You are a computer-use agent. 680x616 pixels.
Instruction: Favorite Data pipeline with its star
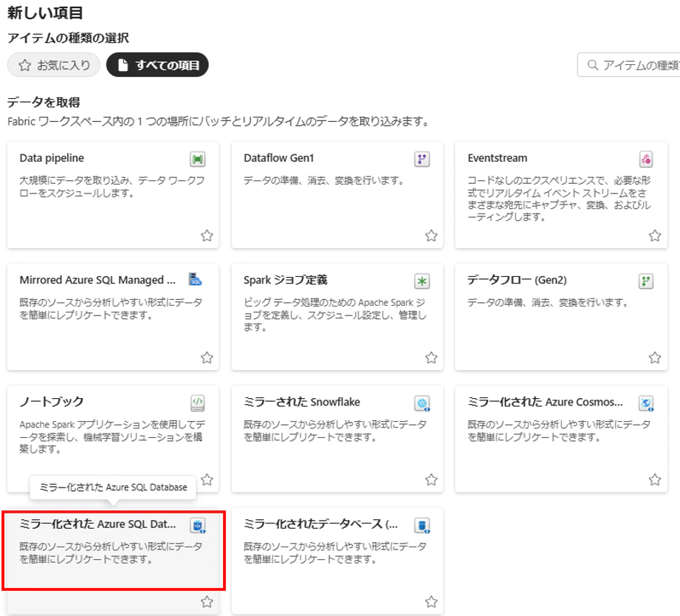click(x=207, y=236)
